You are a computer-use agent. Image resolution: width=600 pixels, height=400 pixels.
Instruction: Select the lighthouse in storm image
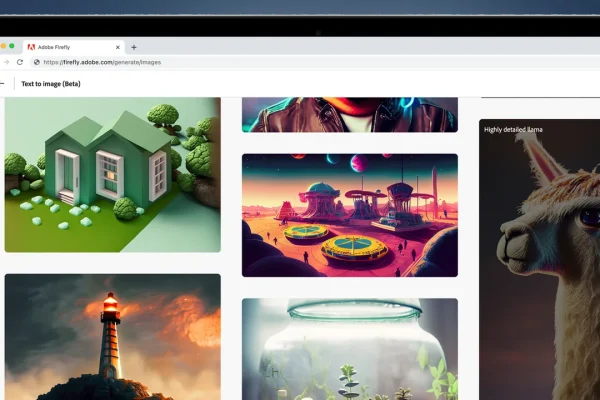(x=112, y=336)
